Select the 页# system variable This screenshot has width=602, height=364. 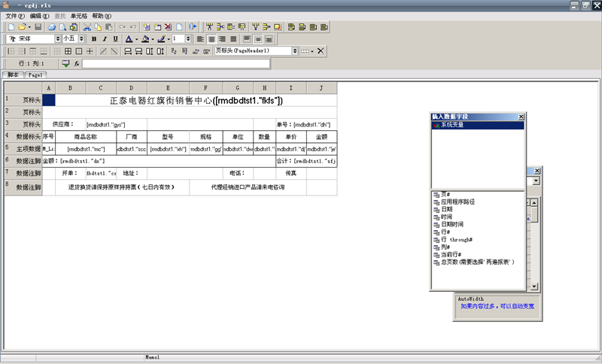(x=445, y=195)
